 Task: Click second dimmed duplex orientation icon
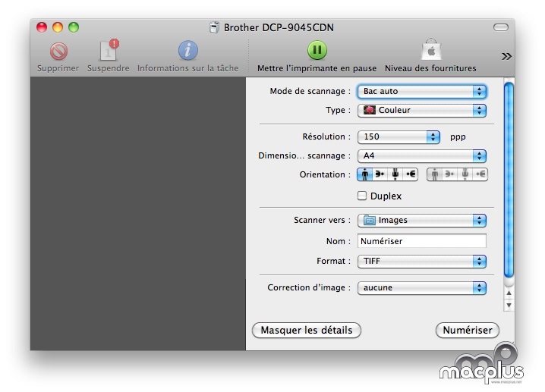pos(450,174)
